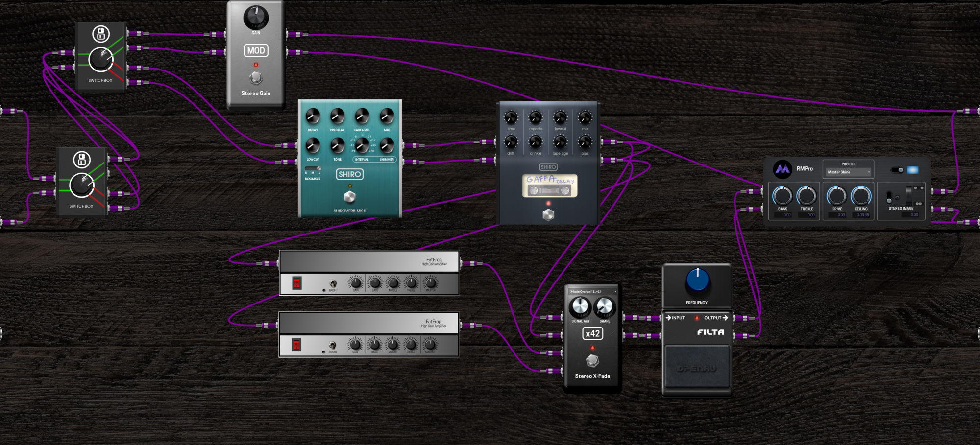The width and height of the screenshot is (980, 445).
Task: Click the Master knob on bottom FatFrog
Action: click(x=430, y=344)
